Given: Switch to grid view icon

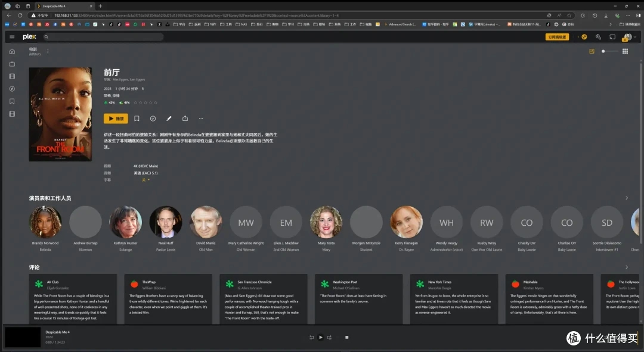Looking at the screenshot, I should tap(625, 51).
